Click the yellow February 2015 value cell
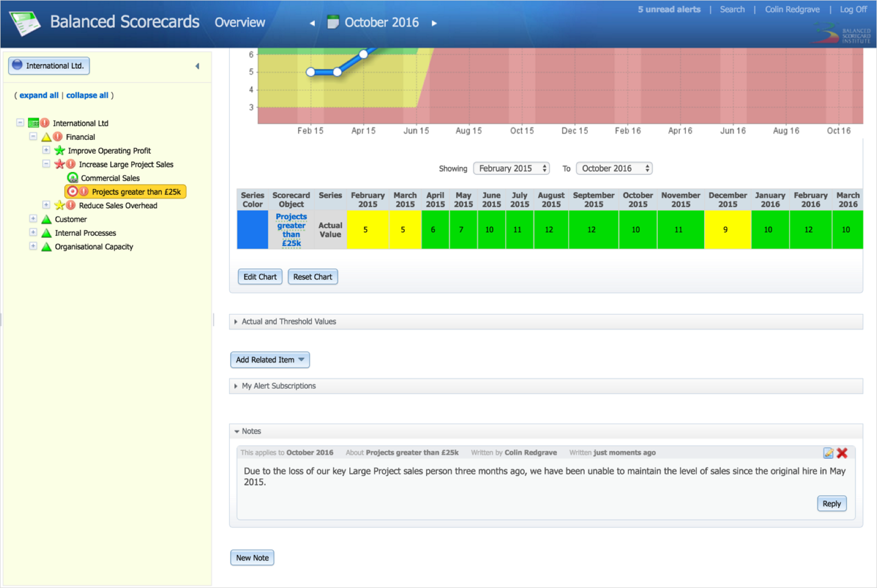 point(368,230)
